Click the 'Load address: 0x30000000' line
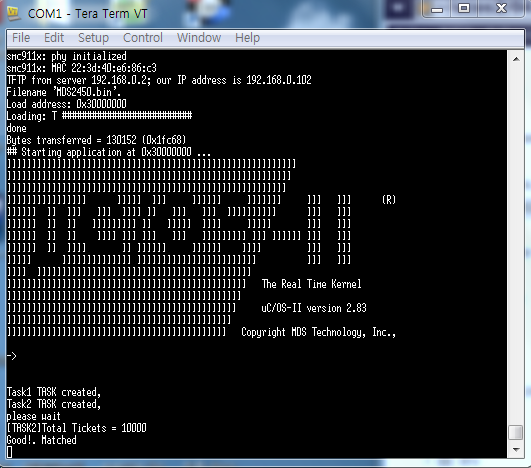The height and width of the screenshot is (468, 531). coord(67,104)
